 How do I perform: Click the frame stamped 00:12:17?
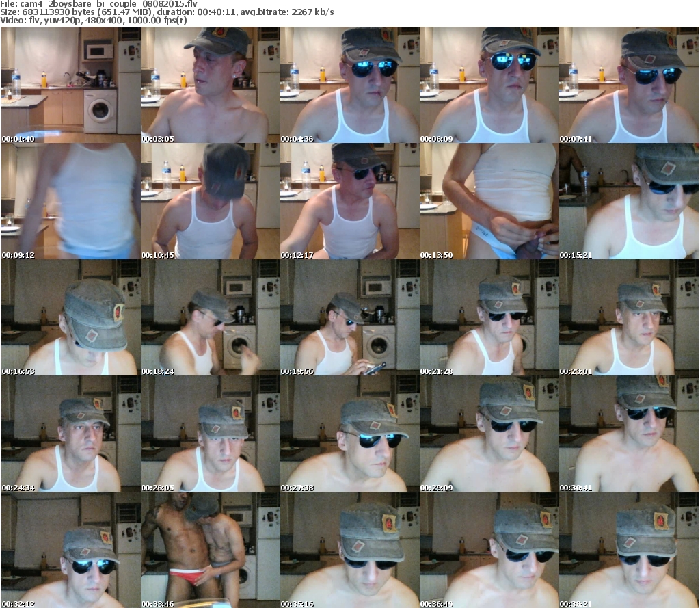pyautogui.click(x=349, y=201)
